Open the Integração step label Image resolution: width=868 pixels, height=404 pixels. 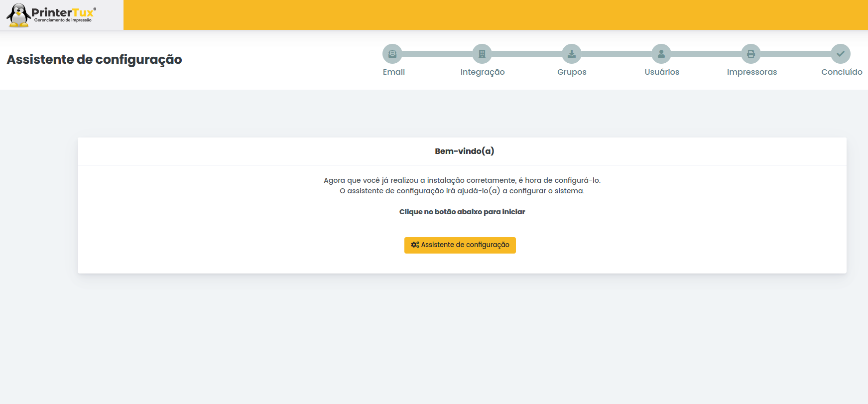click(x=482, y=72)
